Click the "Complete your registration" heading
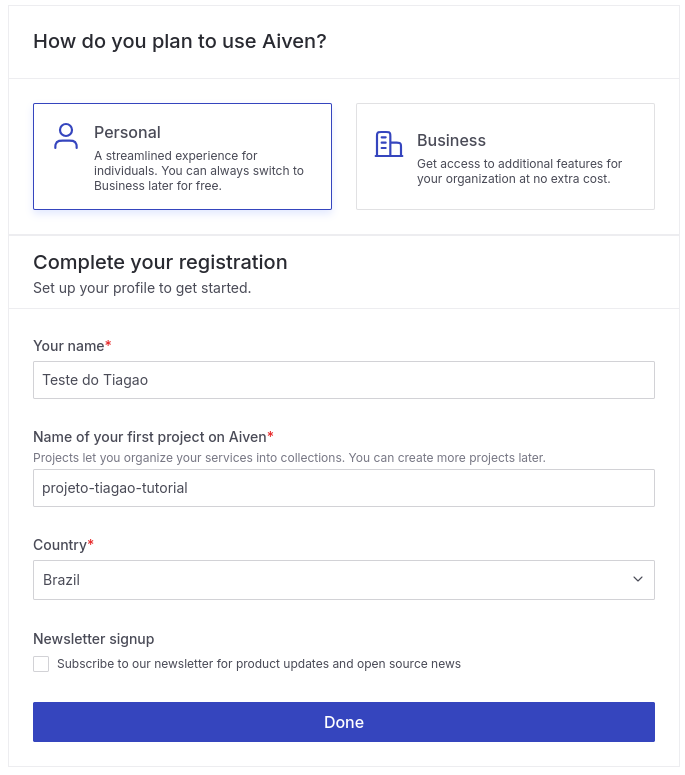This screenshot has height=775, width=685. point(160,262)
